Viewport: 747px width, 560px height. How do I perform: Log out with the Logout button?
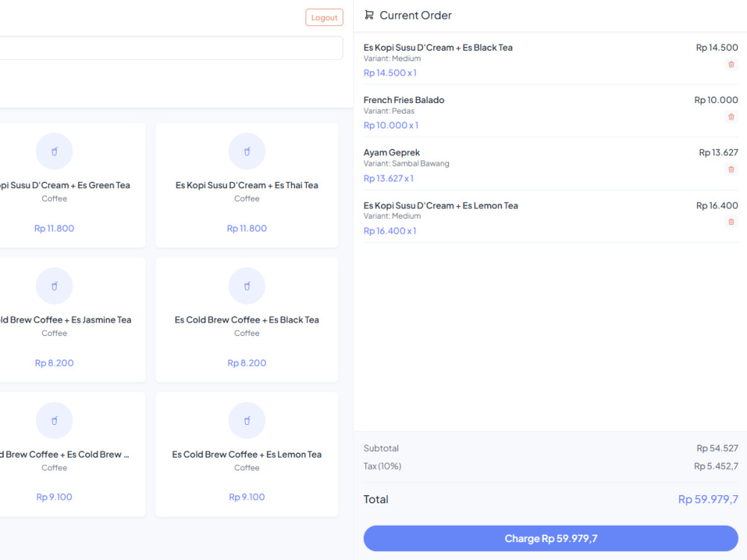324,18
